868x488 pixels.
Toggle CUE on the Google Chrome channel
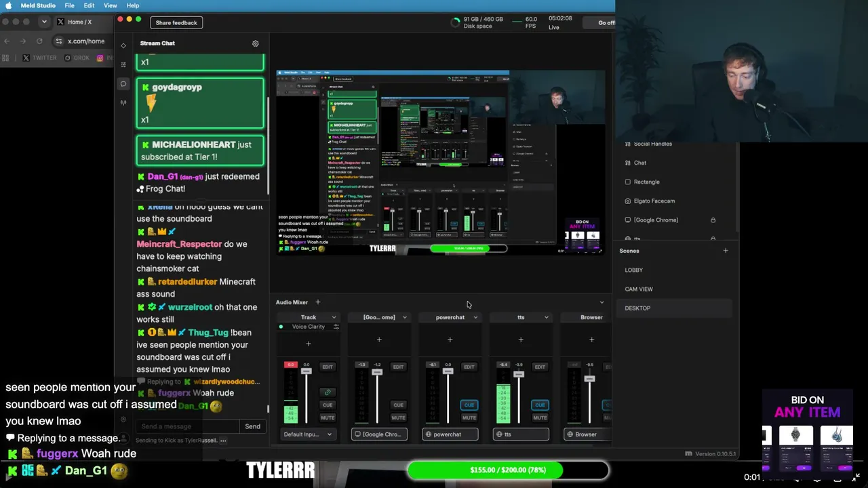tap(398, 405)
